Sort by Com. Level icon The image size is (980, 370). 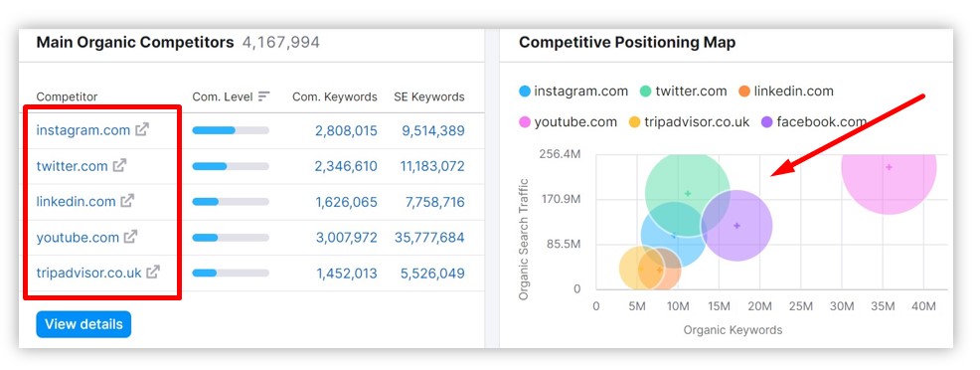pos(263,96)
